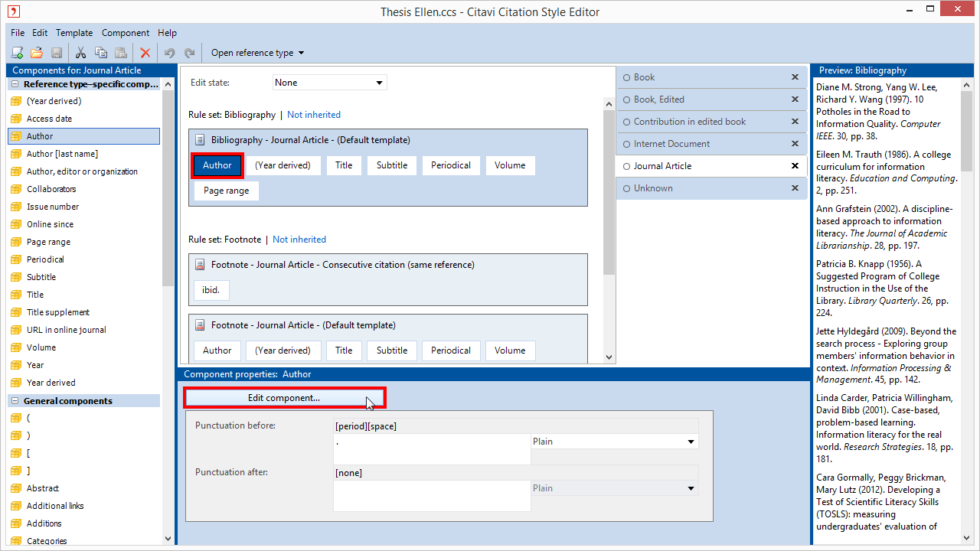Select the Internet Document radio

point(626,144)
